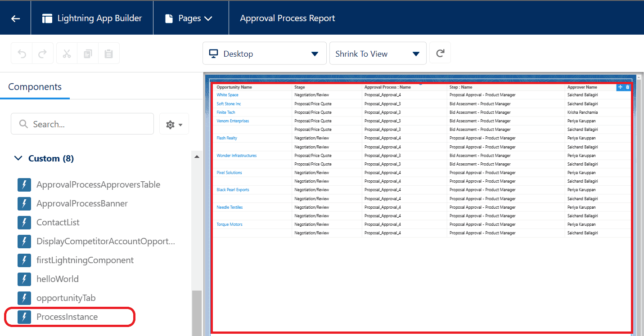Click the Lightning App Builder icon
This screenshot has width=644, height=336.
[x=47, y=18]
